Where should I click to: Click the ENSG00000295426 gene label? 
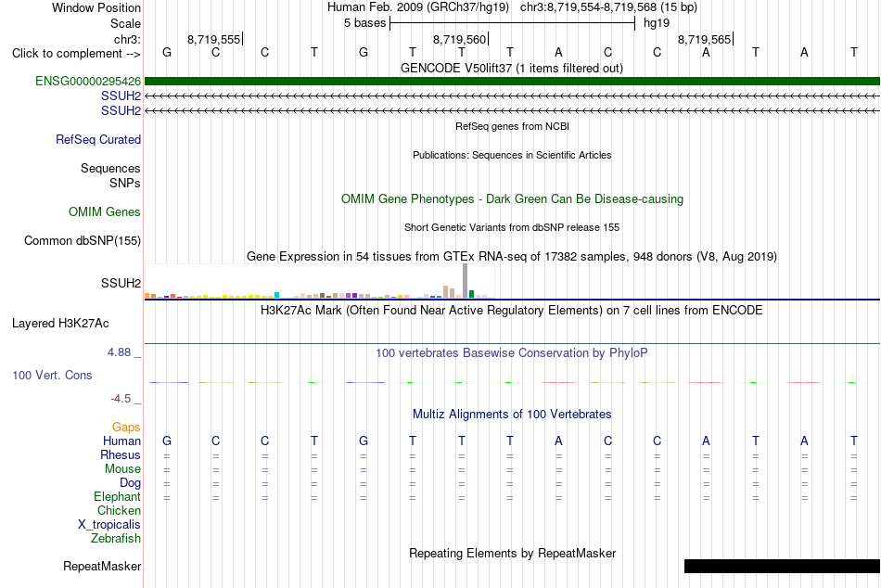point(88,81)
